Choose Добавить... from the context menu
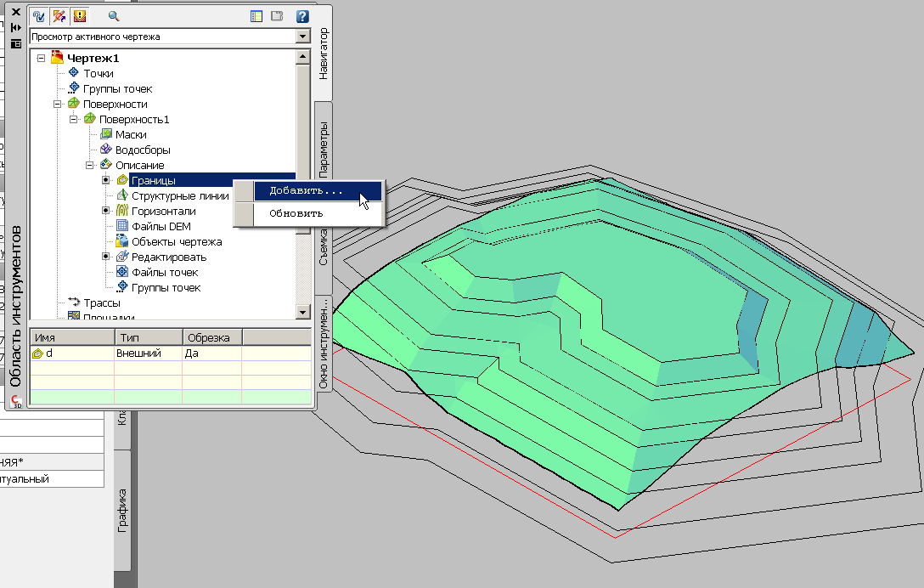Viewport: 924px width, 588px height. point(307,192)
